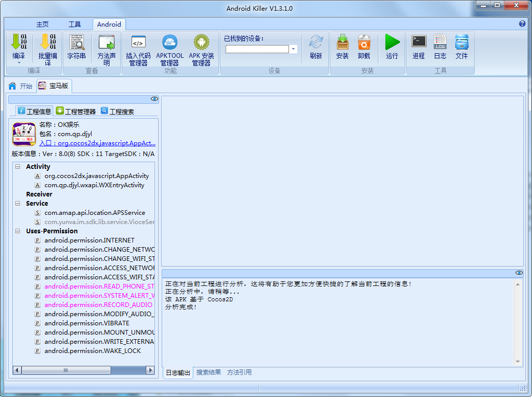Select the 工程管理器 tab button
This screenshot has width=532, height=397.
click(x=76, y=111)
